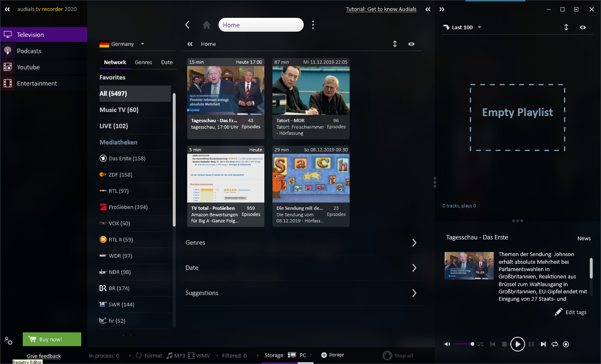Select All (5497) category
Viewport: 601px width, 364px height.
[135, 93]
